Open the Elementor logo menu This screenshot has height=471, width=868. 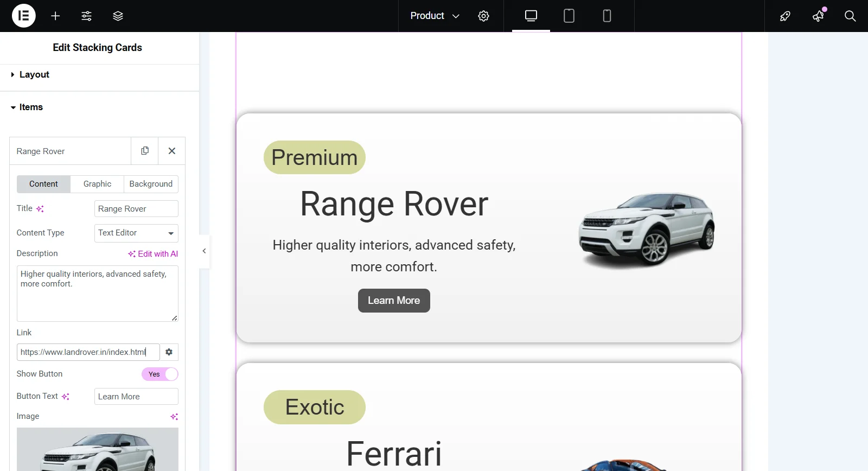pyautogui.click(x=24, y=16)
